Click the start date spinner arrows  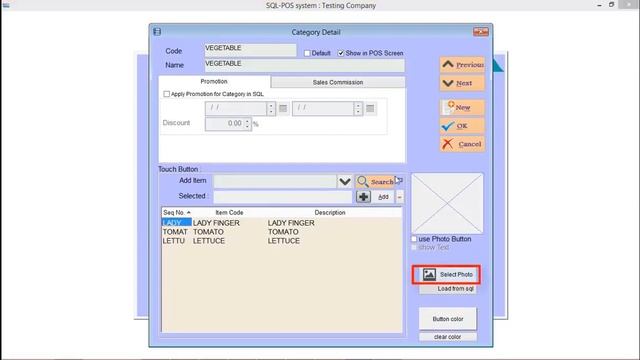point(271,109)
